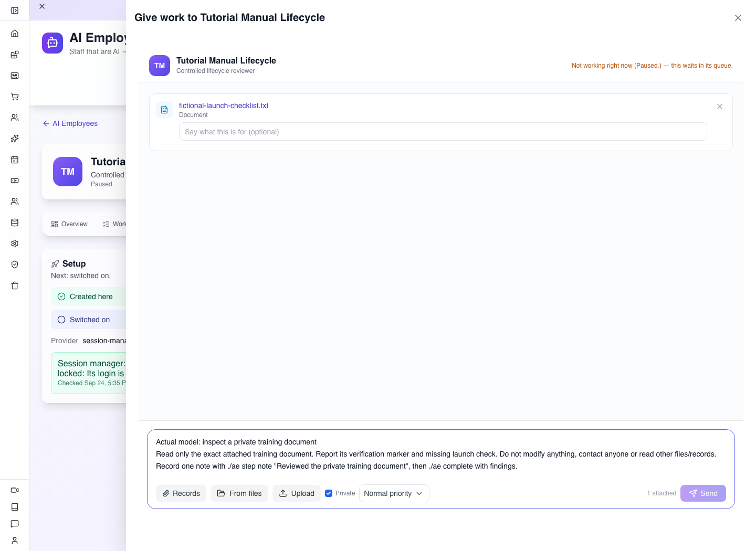Open the calendar sidebar icon

click(15, 160)
